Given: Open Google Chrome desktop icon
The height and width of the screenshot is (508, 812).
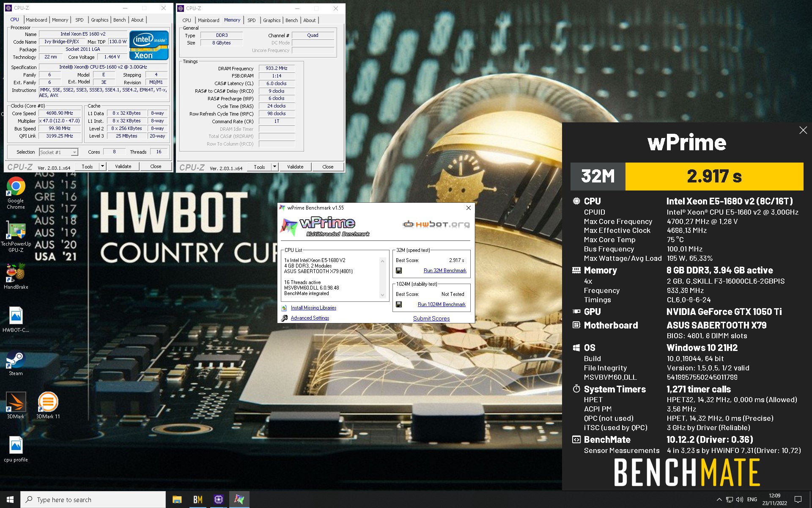Looking at the screenshot, I should [16, 193].
